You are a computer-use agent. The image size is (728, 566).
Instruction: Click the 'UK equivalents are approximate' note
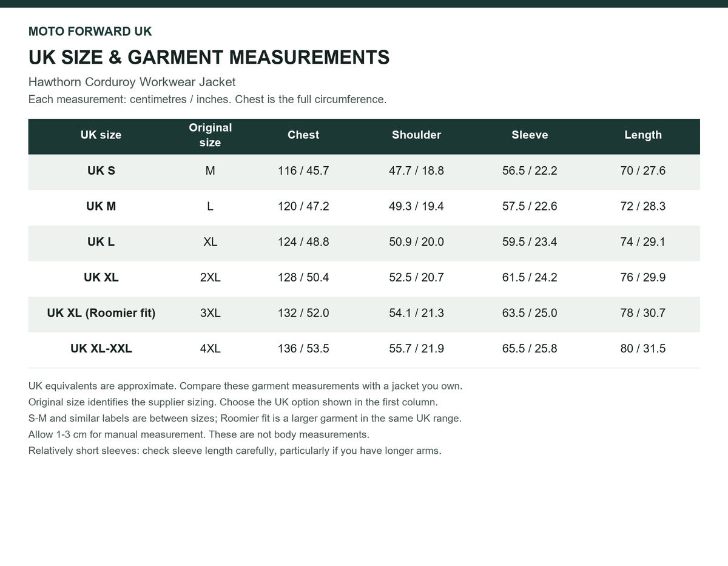246,386
